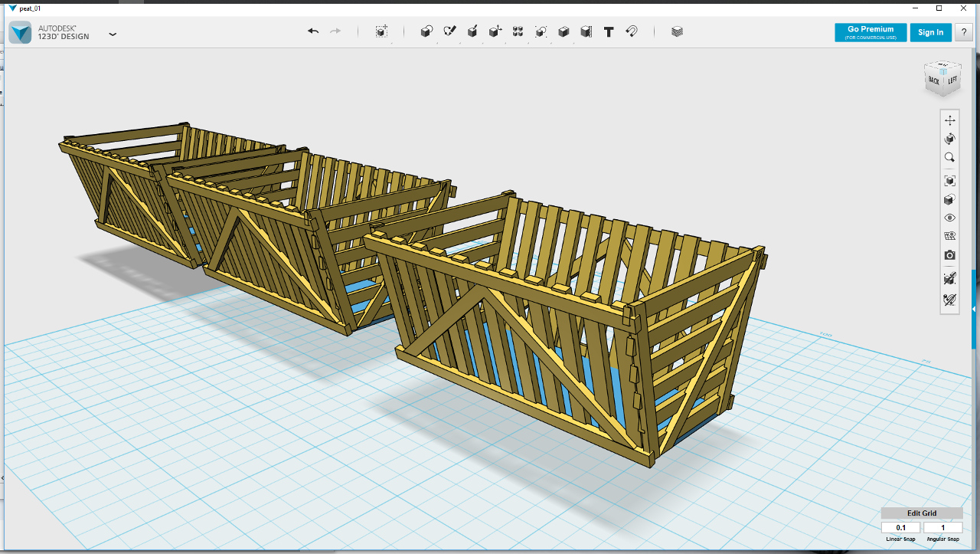The width and height of the screenshot is (980, 554).
Task: Open the Grouping tool
Action: pos(541,31)
